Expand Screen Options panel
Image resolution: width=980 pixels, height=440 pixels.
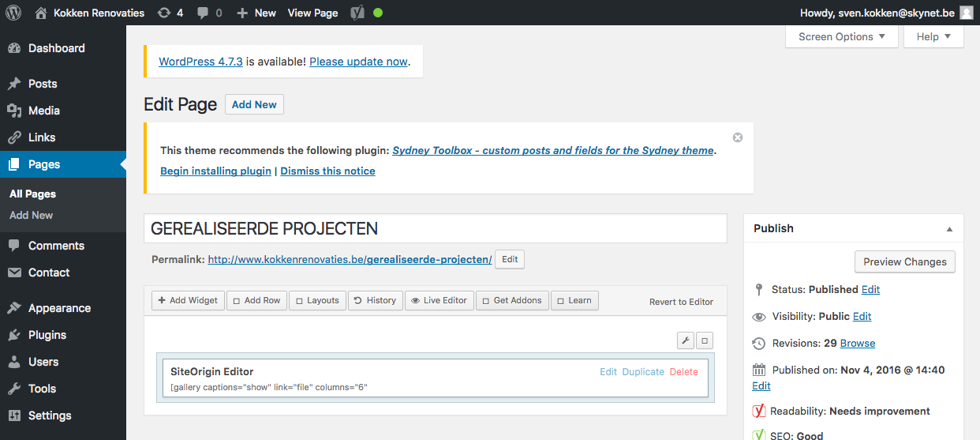(x=842, y=36)
